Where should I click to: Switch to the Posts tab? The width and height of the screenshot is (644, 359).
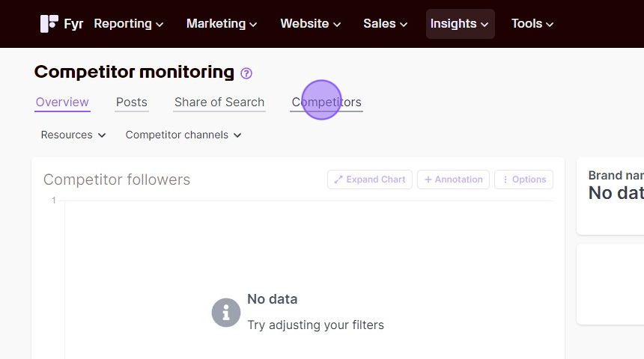132,102
